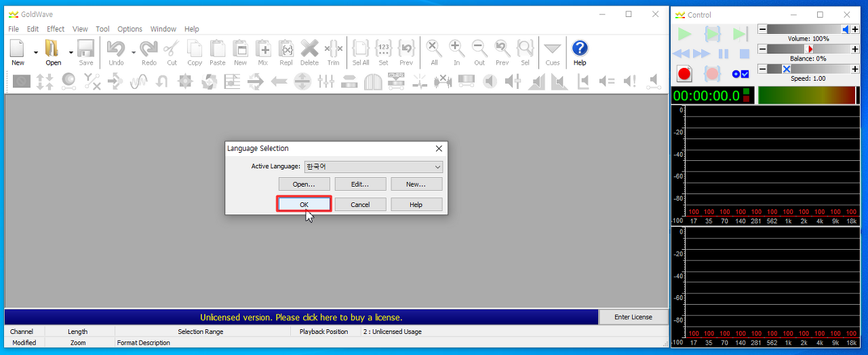868x355 pixels.
Task: Click the speaker with exclamation effect icon
Action: (630, 81)
